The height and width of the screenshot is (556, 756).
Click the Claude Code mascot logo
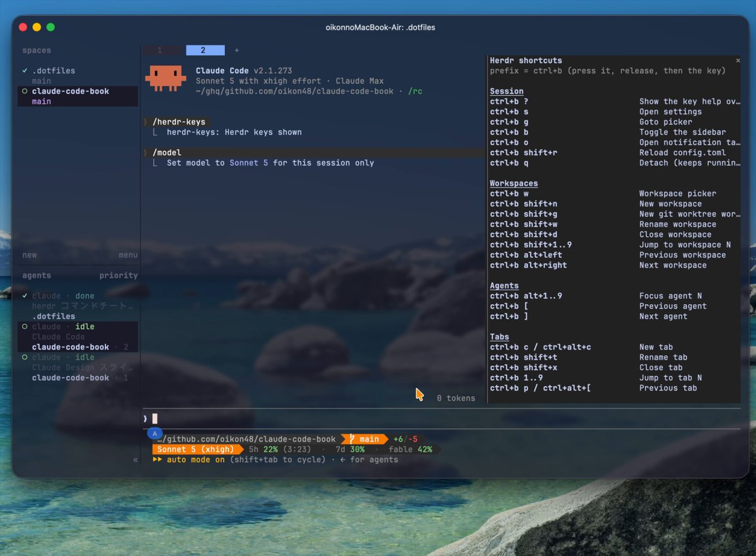click(x=165, y=77)
